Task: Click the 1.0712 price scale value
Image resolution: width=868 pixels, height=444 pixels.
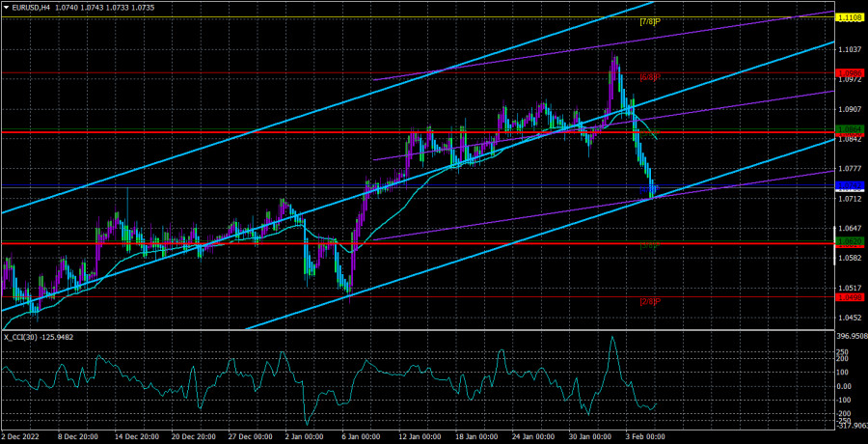Action: pyautogui.click(x=851, y=199)
